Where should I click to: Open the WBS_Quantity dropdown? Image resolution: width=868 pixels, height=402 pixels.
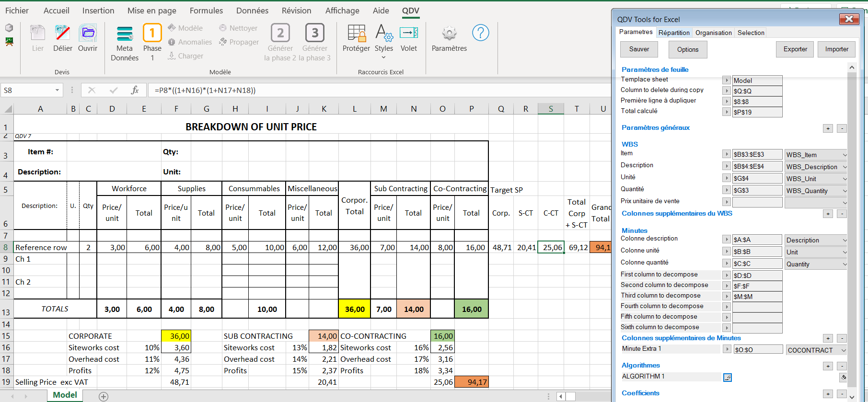(845, 191)
